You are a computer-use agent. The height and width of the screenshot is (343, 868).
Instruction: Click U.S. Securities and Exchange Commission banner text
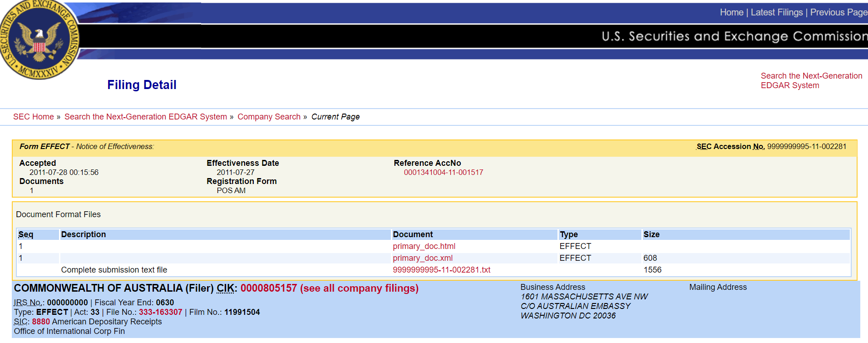tap(735, 36)
